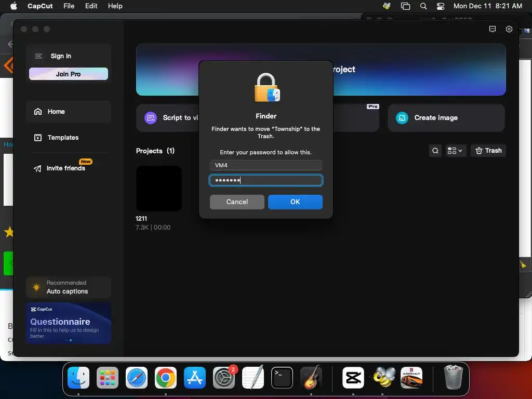Expand the project view layout dropdown

(x=455, y=151)
